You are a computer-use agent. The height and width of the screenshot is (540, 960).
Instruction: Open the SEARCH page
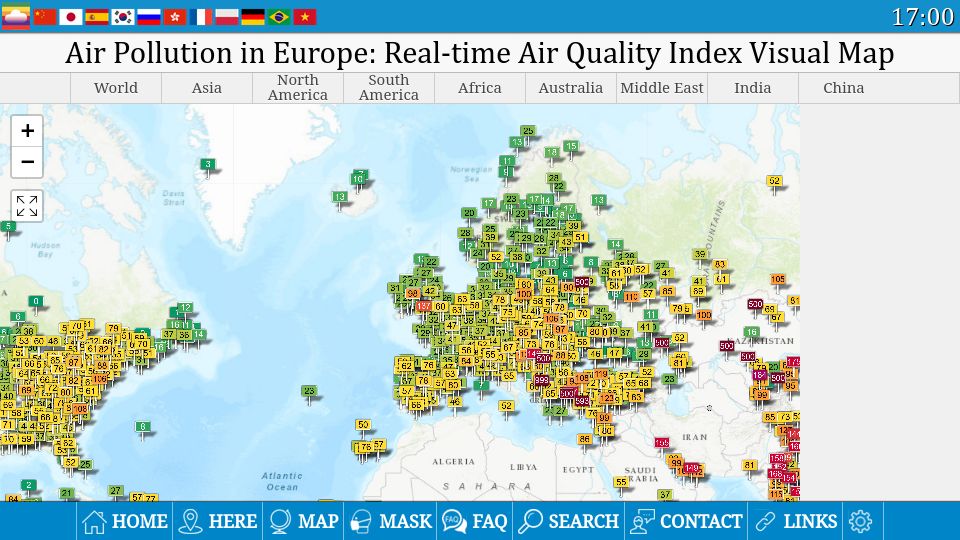569,521
